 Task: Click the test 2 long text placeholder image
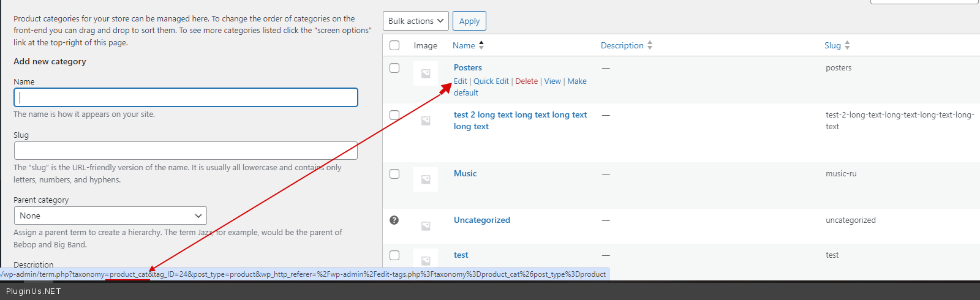pos(425,121)
